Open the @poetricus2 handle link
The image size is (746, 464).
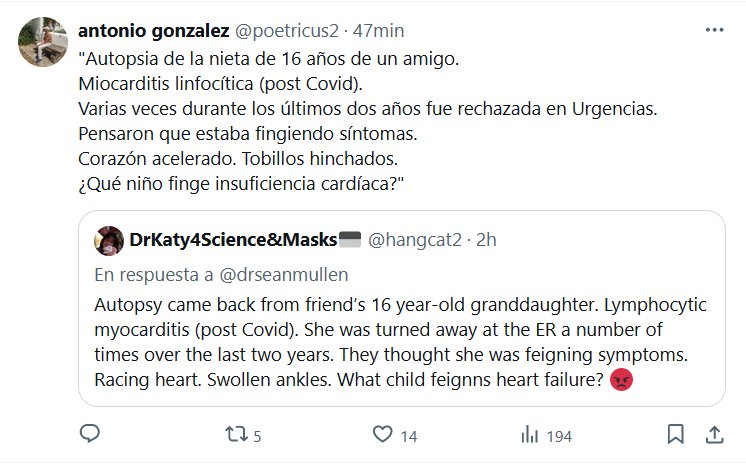coord(258,31)
